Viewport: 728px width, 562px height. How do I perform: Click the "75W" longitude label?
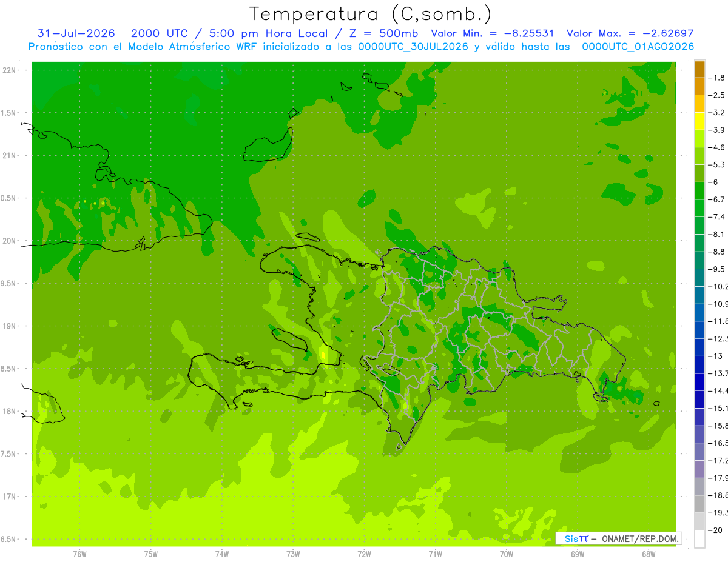pos(151,554)
